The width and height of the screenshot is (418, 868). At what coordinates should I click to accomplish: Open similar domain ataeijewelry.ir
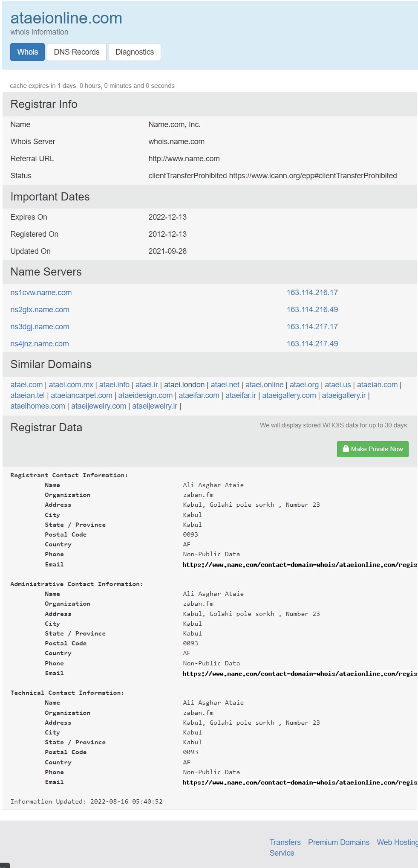click(x=155, y=406)
